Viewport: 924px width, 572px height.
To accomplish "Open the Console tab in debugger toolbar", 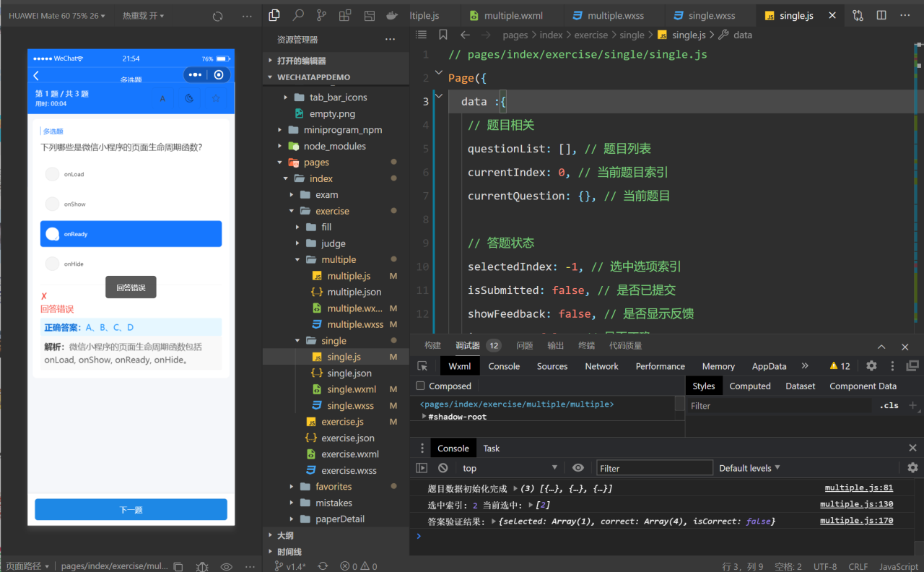I will click(504, 366).
